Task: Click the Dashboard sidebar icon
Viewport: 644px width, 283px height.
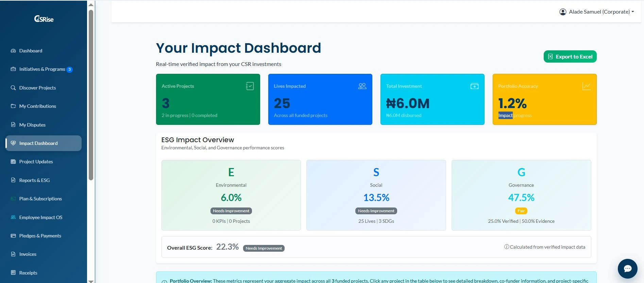Action: pos(13,51)
